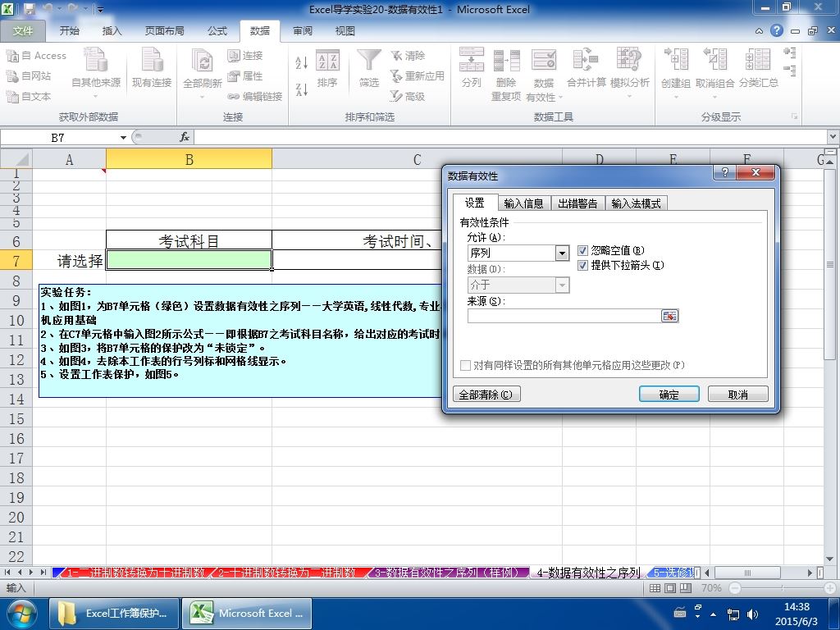Open the 输入法模式 dialog tab
The width and height of the screenshot is (840, 630).
[x=637, y=203]
